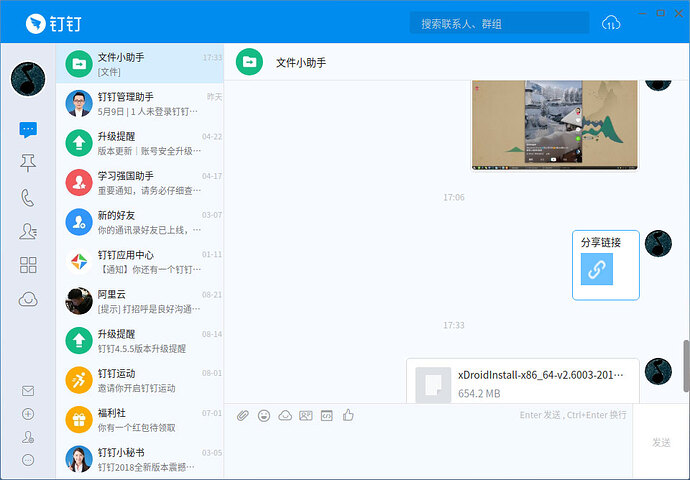Open the 分享链接 shared link card
Image resolution: width=690 pixels, height=480 pixels.
point(605,265)
